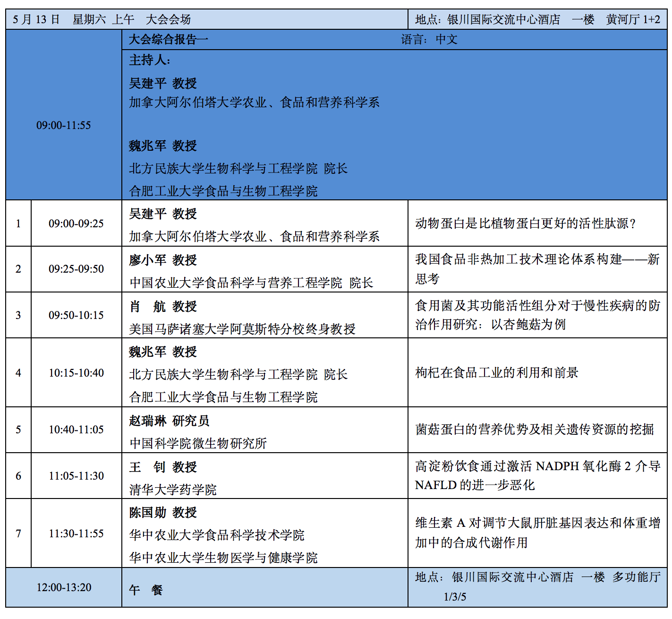
Task: Select the talk title 菌菇蛋白的营养优势
Action: 534,430
